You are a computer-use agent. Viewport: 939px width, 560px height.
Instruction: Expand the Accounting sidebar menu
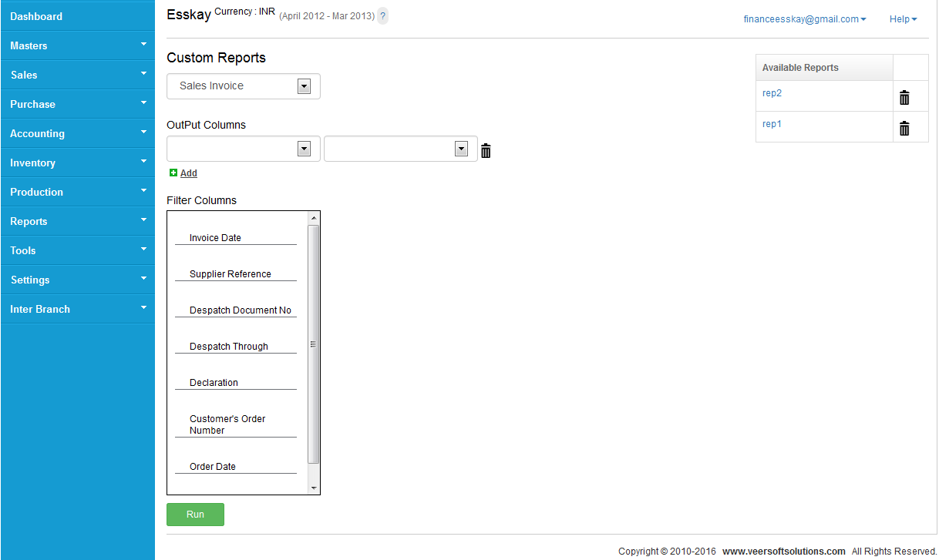tap(77, 133)
